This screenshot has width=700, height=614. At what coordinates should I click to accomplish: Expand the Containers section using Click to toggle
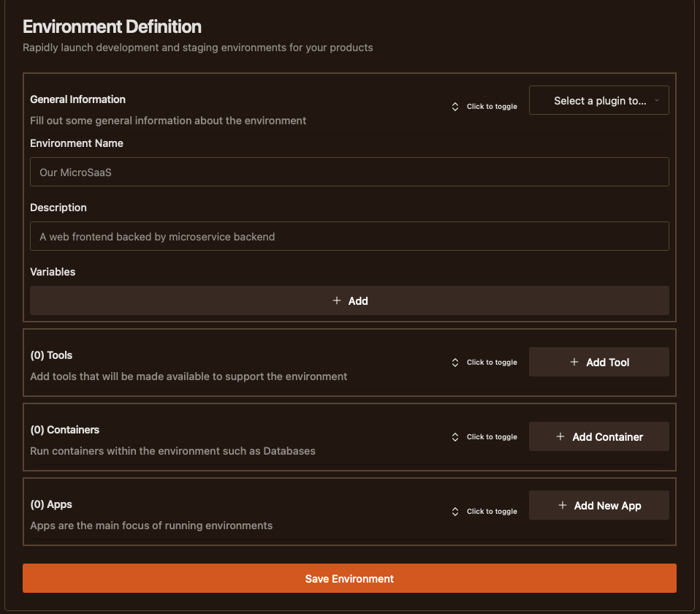click(491, 436)
